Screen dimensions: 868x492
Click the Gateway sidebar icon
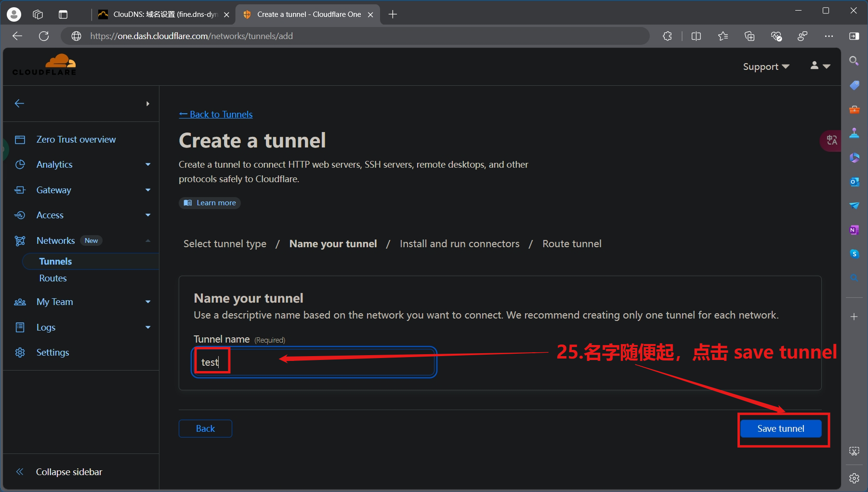coord(20,190)
